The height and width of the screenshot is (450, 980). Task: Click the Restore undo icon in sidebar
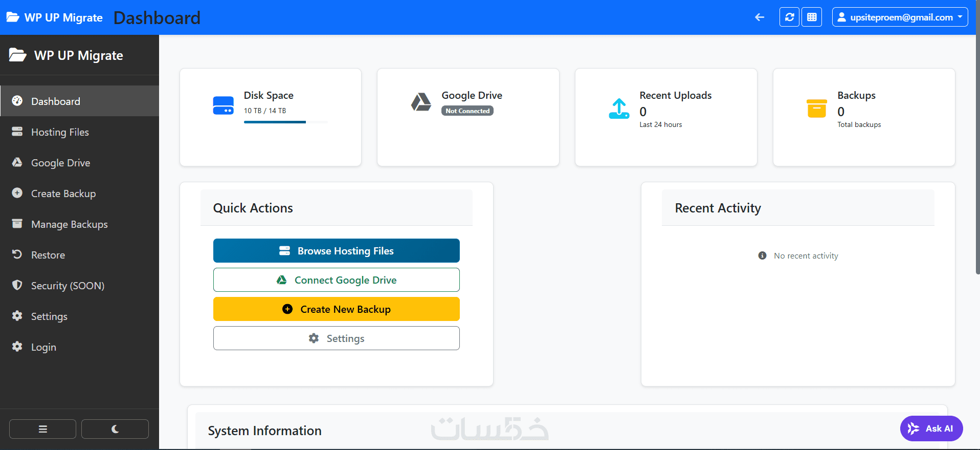[x=17, y=254]
